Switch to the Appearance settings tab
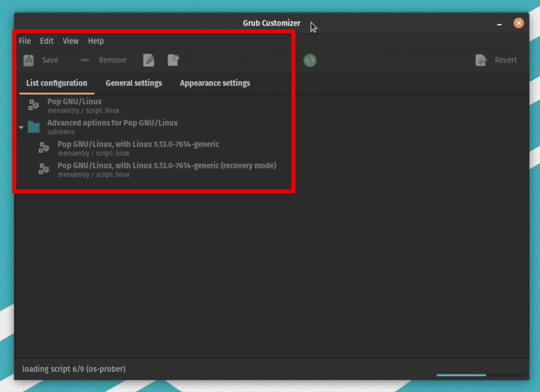Image resolution: width=540 pixels, height=392 pixels. point(215,83)
